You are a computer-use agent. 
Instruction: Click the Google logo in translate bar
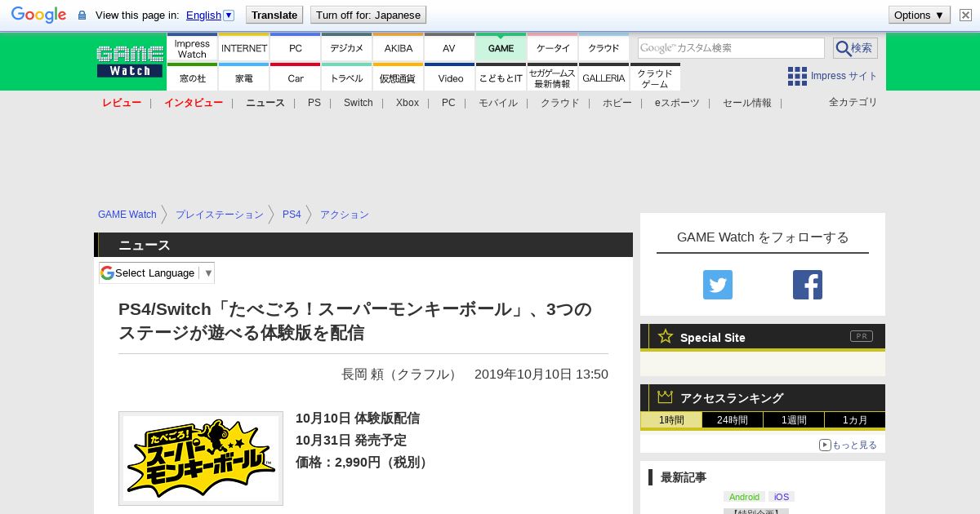click(38, 15)
